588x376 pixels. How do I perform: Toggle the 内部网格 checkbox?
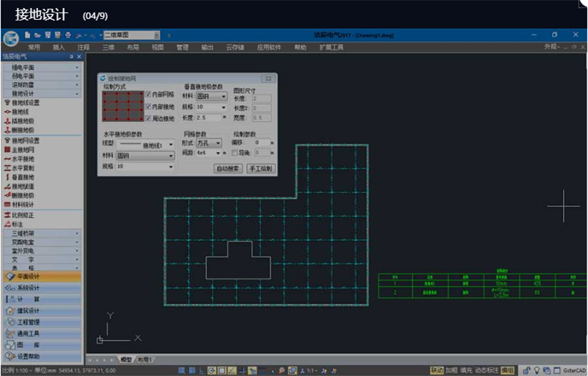[148, 95]
